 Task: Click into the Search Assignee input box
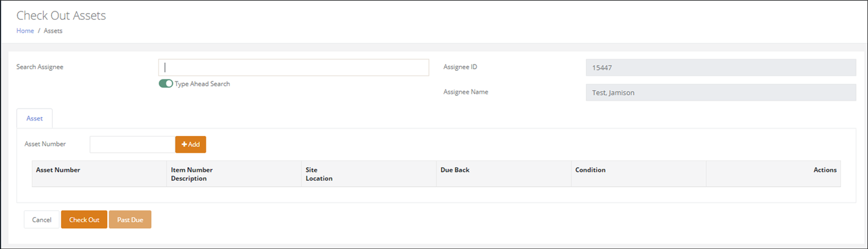click(x=294, y=67)
